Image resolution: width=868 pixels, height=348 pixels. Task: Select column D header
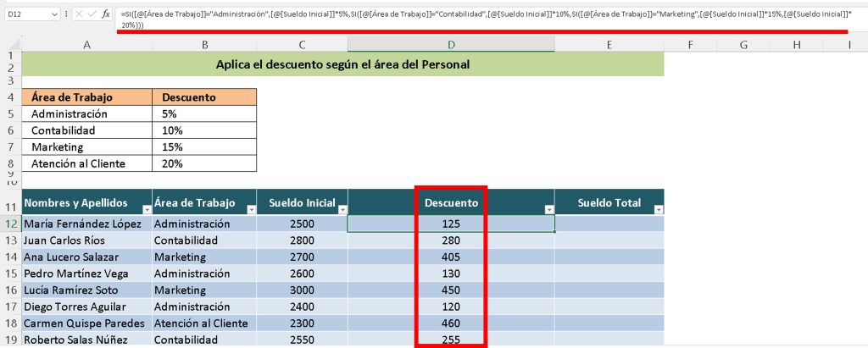451,44
